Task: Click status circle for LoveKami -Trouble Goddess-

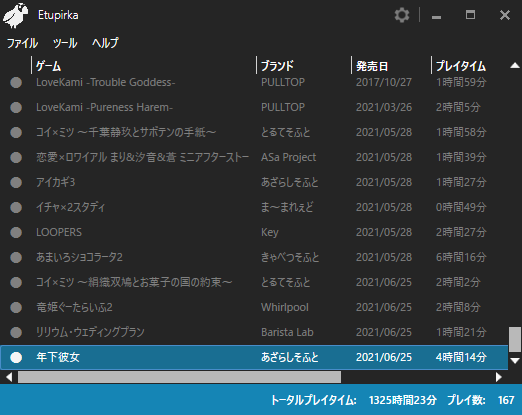Action: pyautogui.click(x=16, y=82)
